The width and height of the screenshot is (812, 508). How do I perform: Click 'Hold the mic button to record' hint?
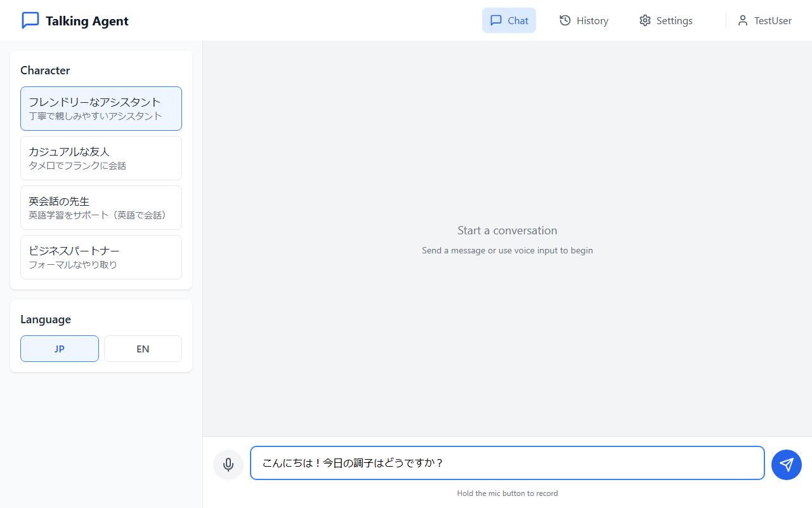coord(507,493)
